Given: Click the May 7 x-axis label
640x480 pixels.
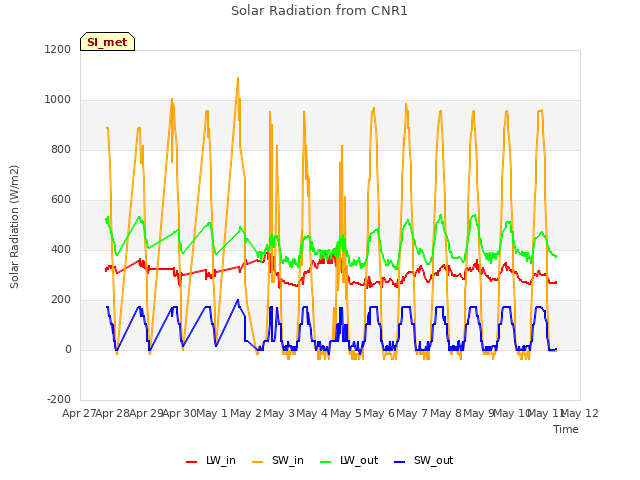Looking at the screenshot, I should pos(412,413).
